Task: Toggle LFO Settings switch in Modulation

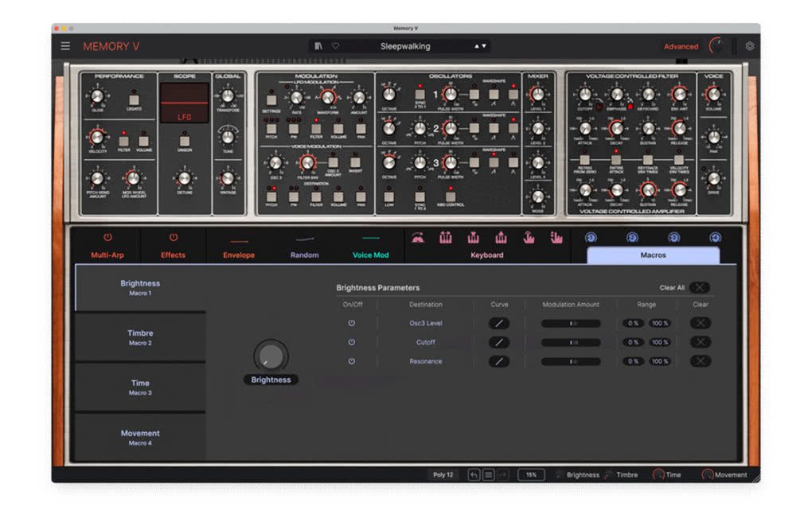Action: [271, 100]
